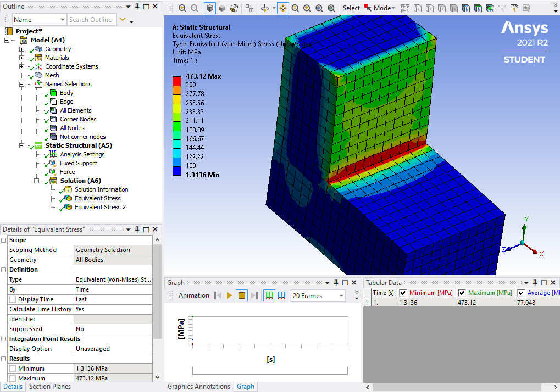Open the smart select filter icon

click(404, 8)
